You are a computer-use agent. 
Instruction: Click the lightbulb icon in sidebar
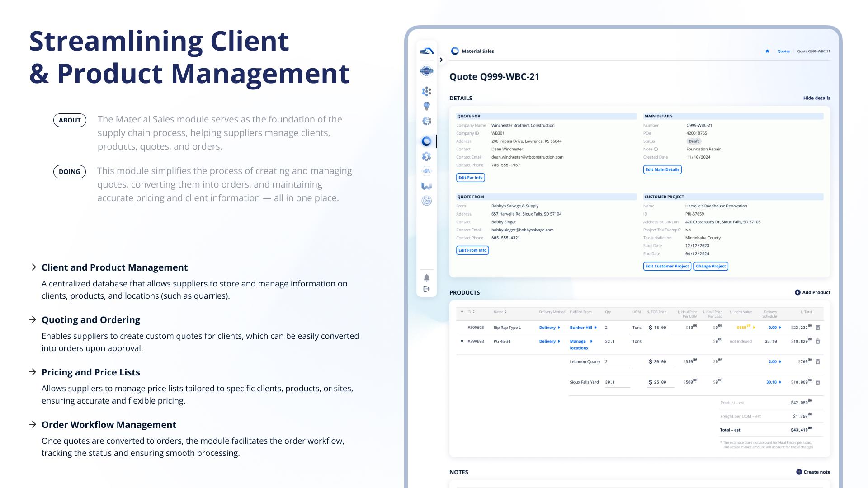pyautogui.click(x=426, y=106)
